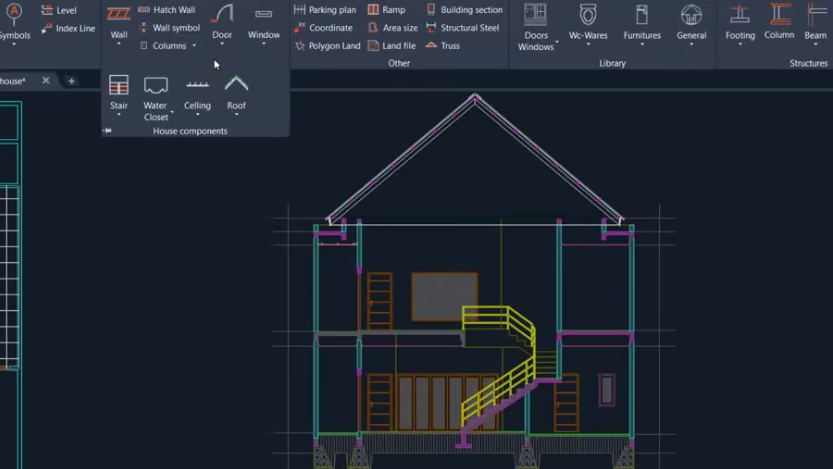Expand the Roof dropdown arrow

pos(236,115)
